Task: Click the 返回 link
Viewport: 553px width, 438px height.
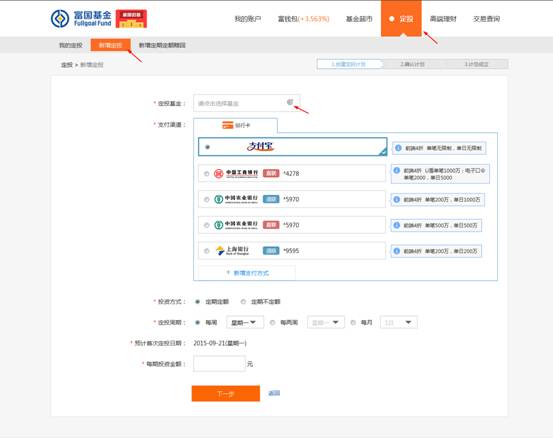Action: click(274, 393)
